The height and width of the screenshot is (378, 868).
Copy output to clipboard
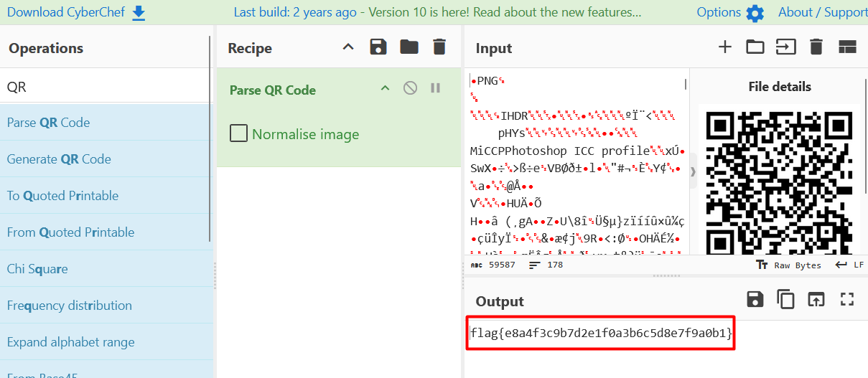click(785, 300)
